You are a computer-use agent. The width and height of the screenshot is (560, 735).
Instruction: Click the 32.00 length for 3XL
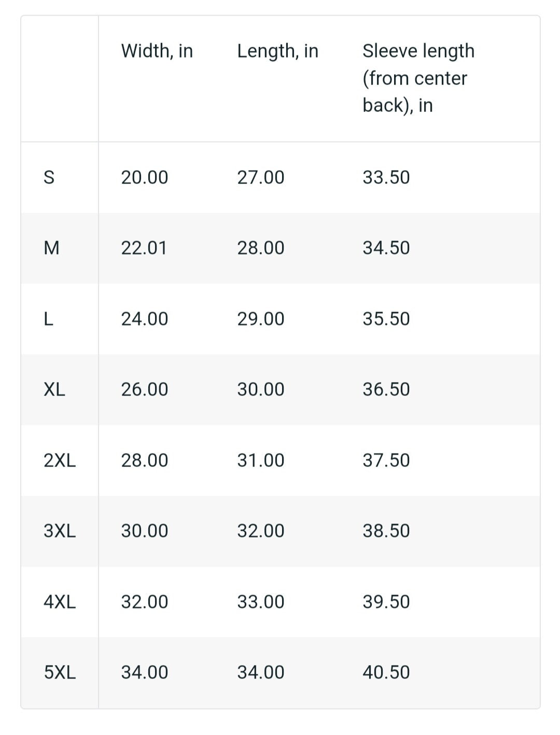[261, 531]
